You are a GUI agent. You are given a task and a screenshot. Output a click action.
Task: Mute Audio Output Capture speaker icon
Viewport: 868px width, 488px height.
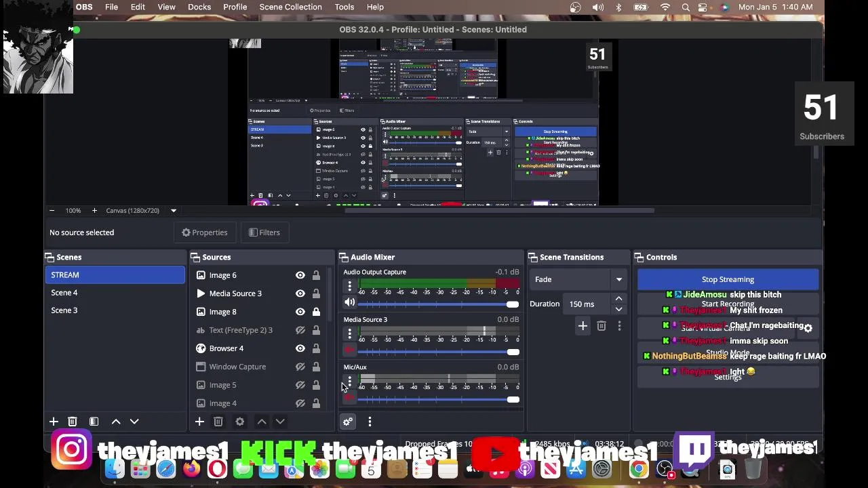pyautogui.click(x=349, y=303)
